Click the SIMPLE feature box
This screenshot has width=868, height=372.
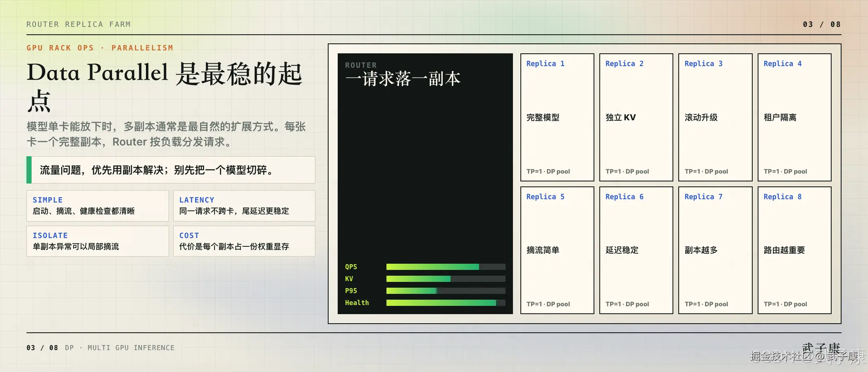[x=98, y=206]
